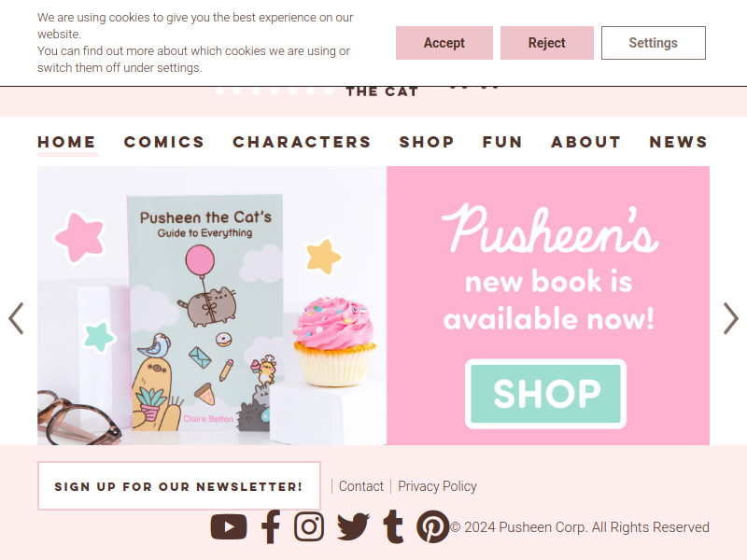Open the Comics menu item
Screen dimensions: 747x560
point(164,142)
